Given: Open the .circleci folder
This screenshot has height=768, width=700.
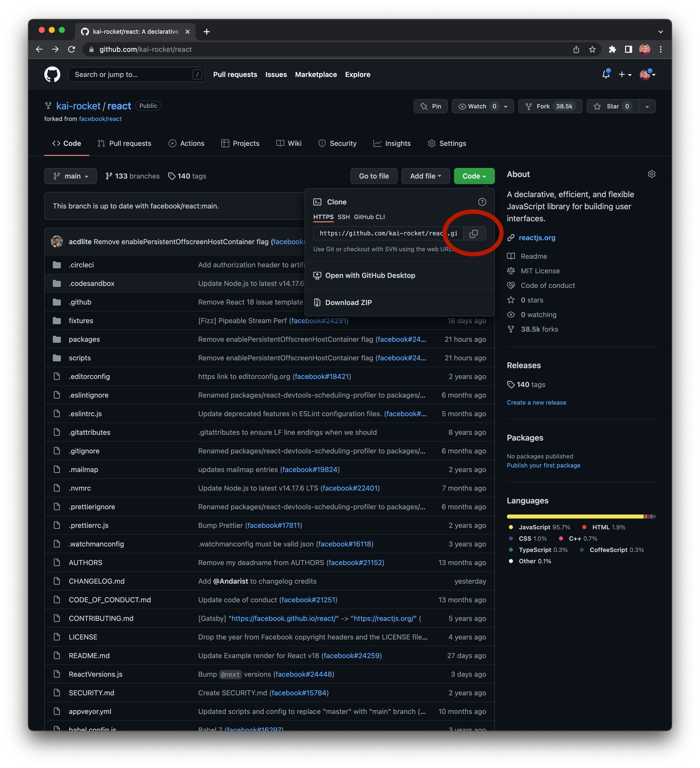Looking at the screenshot, I should (x=81, y=265).
